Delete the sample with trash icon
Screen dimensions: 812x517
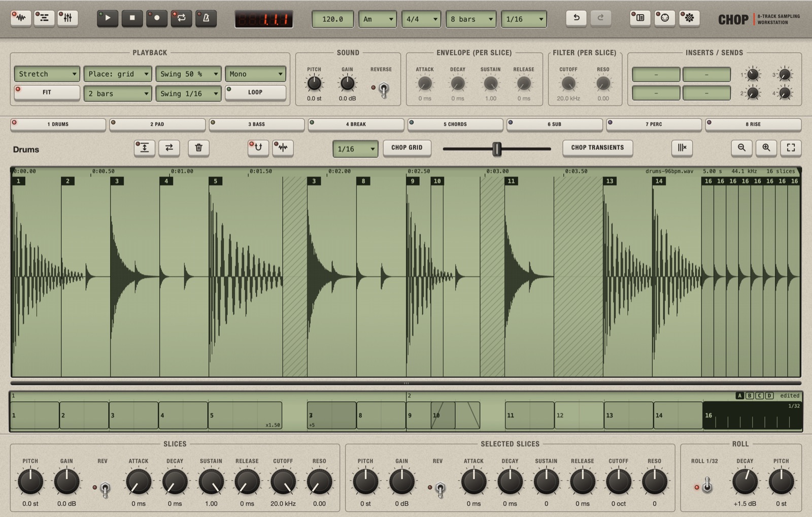198,148
